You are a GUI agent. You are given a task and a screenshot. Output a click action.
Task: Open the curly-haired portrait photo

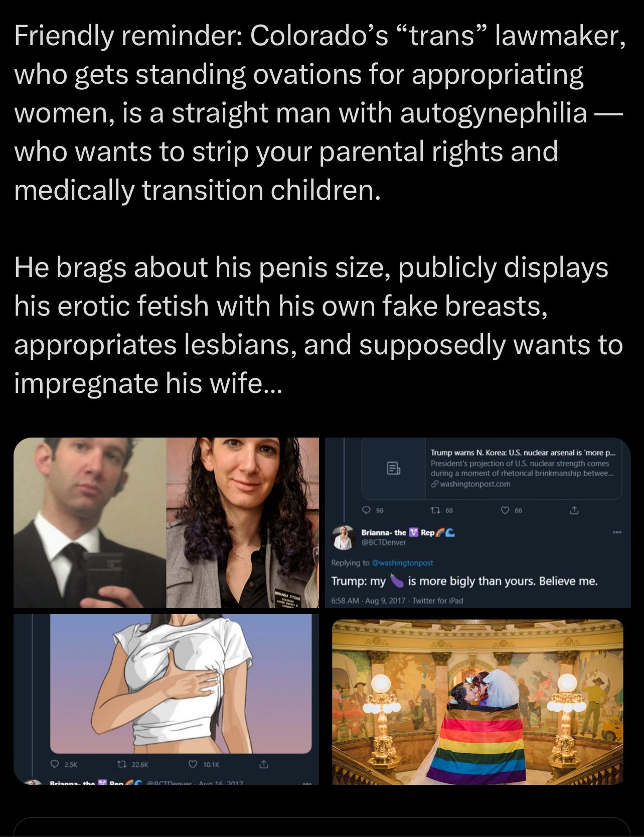click(242, 522)
